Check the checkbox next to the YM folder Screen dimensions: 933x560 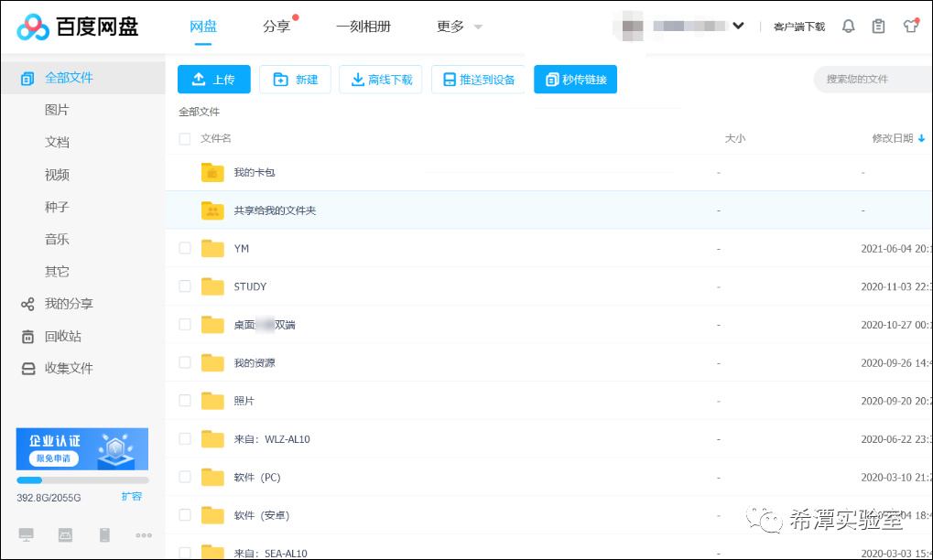click(184, 248)
